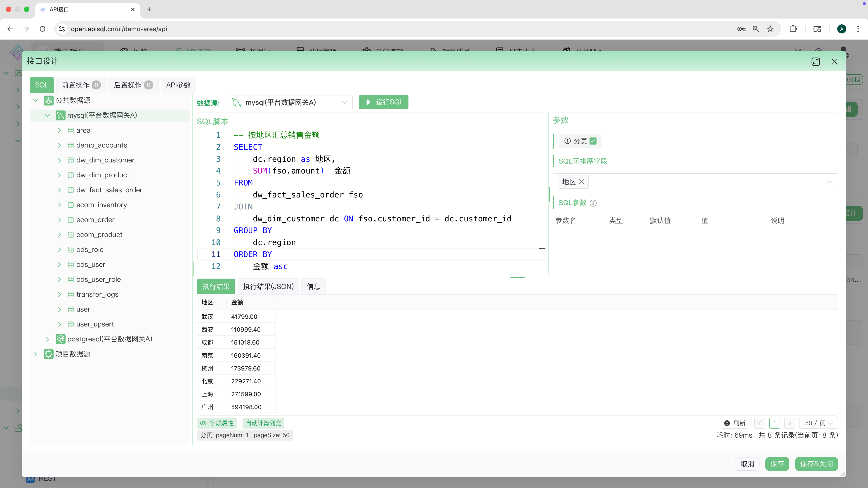
Task: Click the 保存&关闭 button
Action: pyautogui.click(x=816, y=464)
